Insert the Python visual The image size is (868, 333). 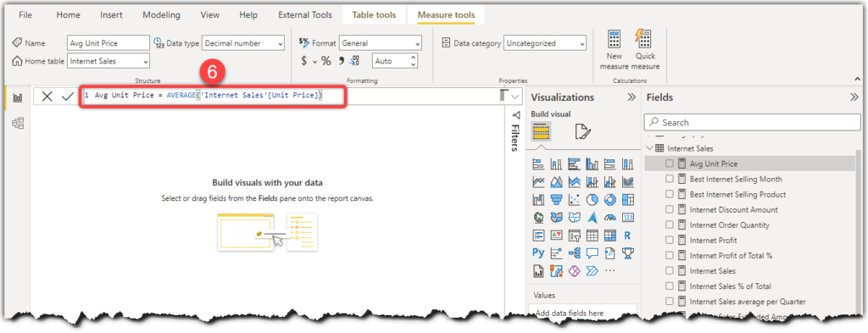click(x=538, y=253)
